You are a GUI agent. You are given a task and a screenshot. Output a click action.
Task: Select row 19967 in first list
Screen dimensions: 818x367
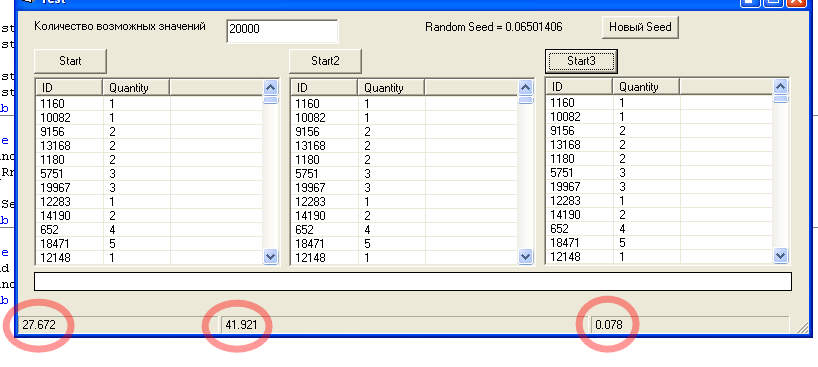click(149, 188)
